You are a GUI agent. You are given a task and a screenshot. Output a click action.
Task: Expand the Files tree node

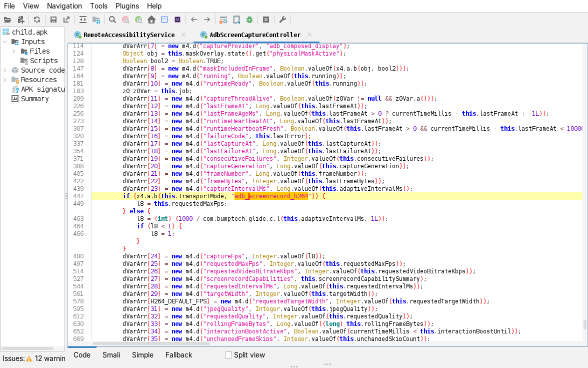click(14, 51)
